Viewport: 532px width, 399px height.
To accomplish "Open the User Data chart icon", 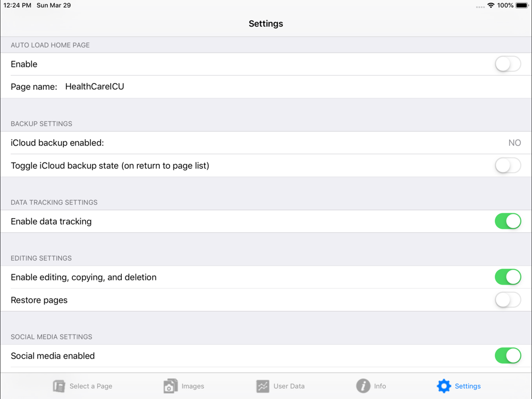I will point(263,386).
